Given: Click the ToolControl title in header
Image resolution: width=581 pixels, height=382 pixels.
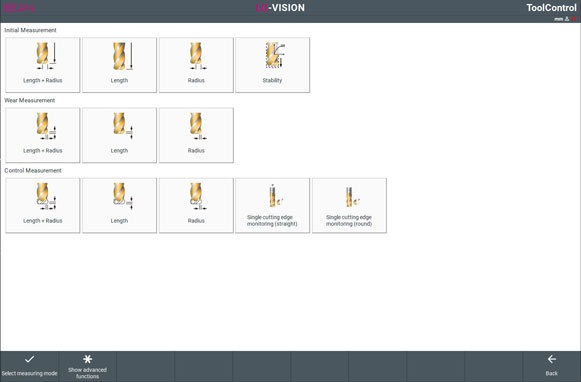Looking at the screenshot, I should pos(551,8).
